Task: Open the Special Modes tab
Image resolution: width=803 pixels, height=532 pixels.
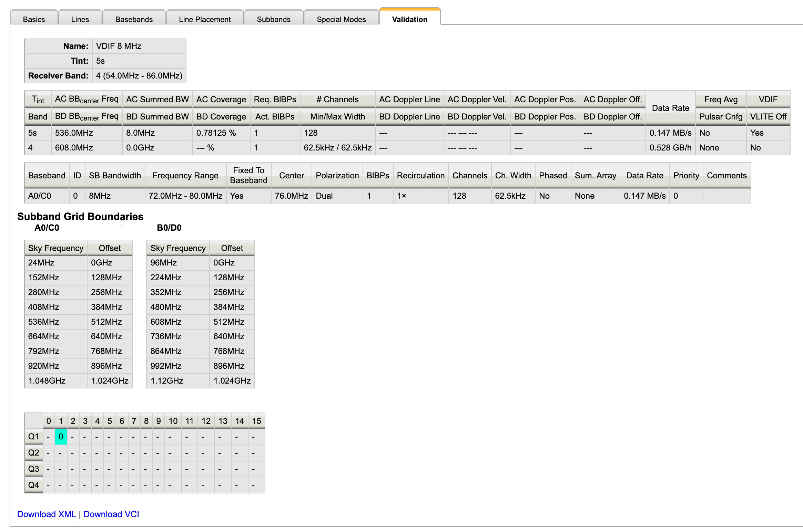Action: coord(340,19)
